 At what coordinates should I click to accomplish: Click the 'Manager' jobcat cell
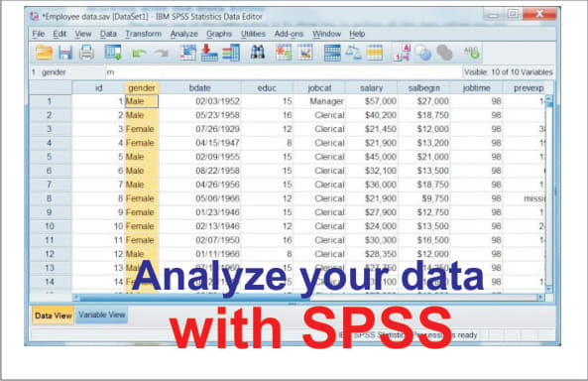319,101
